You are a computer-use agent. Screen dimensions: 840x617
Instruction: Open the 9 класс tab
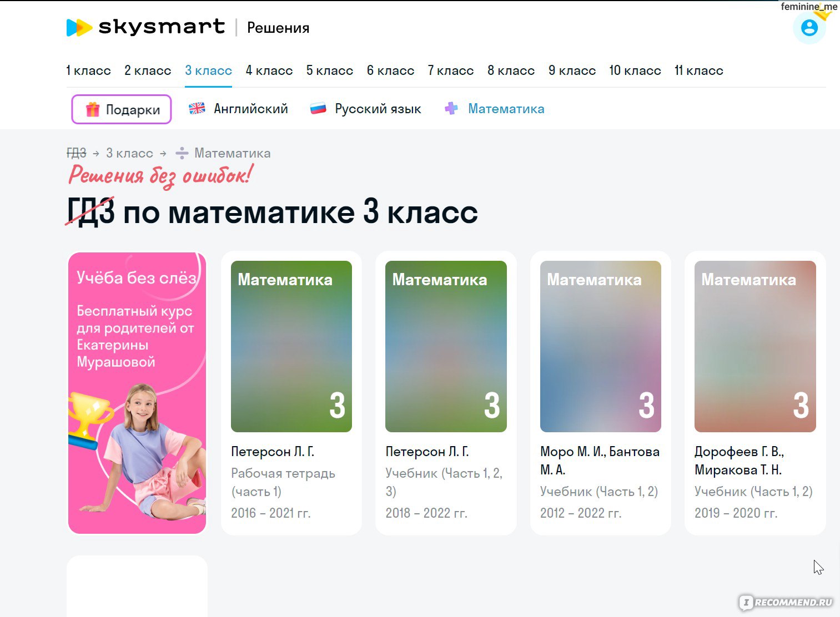[572, 70]
